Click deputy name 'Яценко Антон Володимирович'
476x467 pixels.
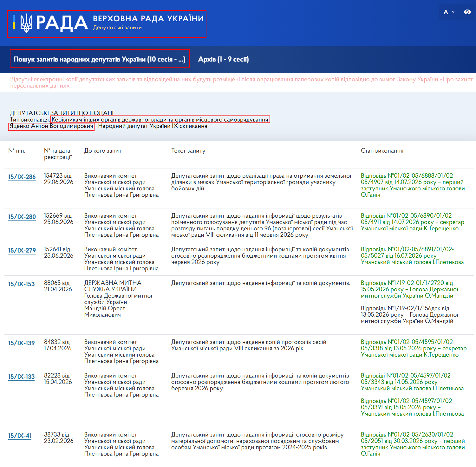51,126
